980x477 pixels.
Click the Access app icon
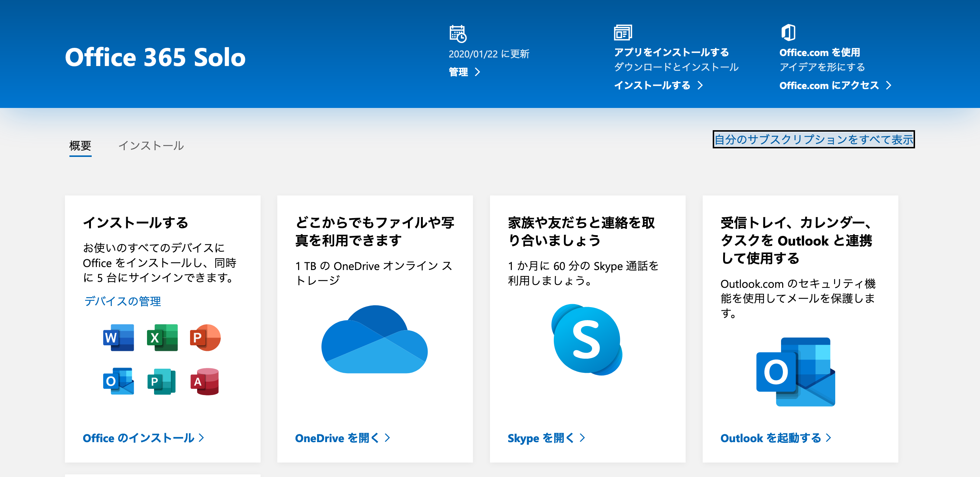[x=205, y=381]
